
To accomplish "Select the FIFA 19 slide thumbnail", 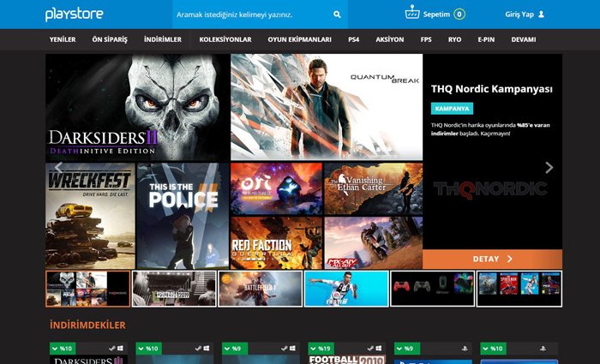I will click(x=346, y=289).
